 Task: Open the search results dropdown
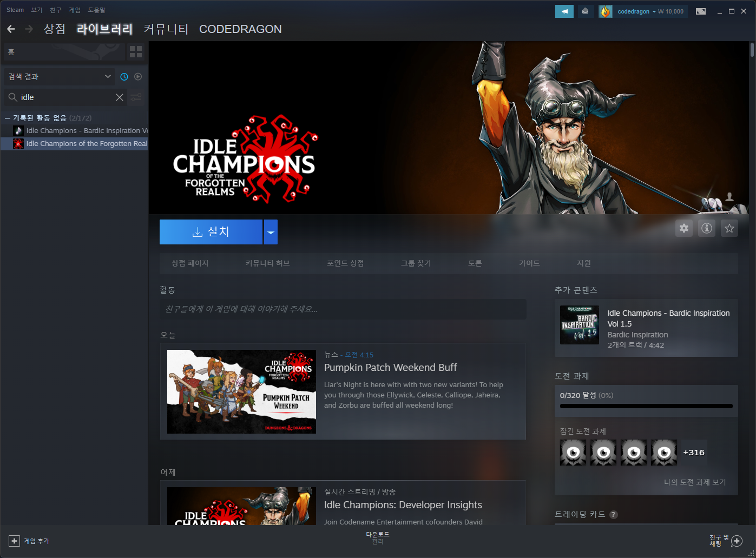(59, 77)
